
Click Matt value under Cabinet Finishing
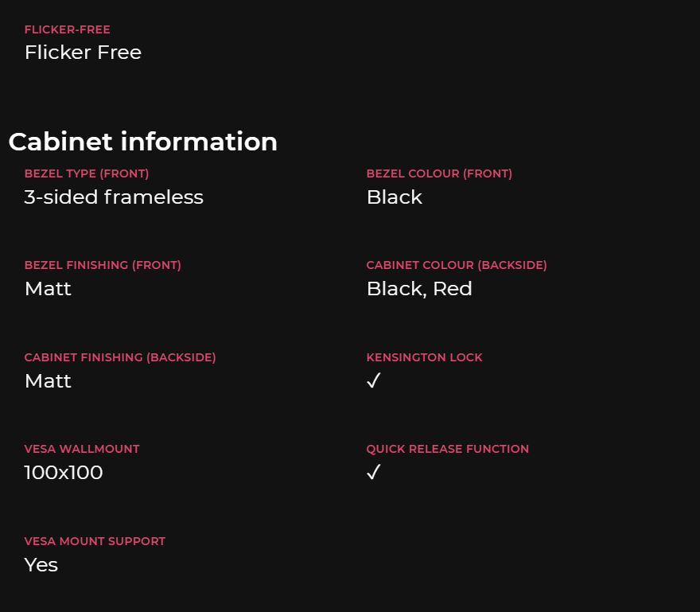pyautogui.click(x=48, y=381)
